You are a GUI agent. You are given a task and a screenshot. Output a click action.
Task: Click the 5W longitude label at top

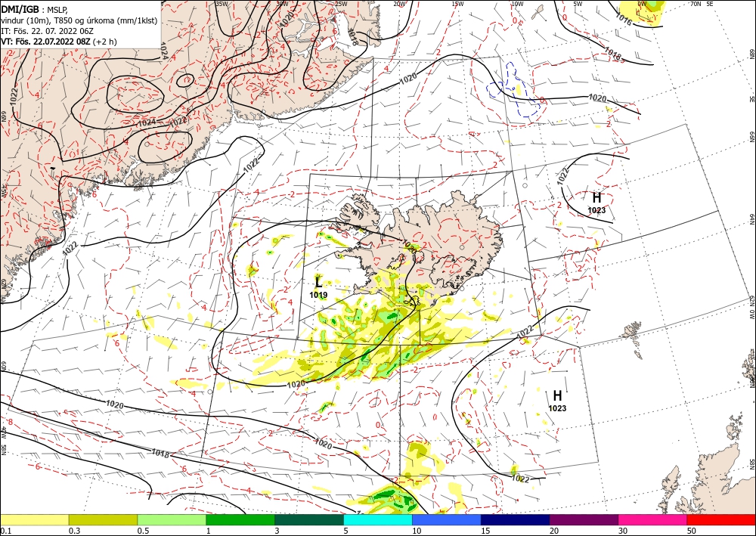(x=578, y=4)
